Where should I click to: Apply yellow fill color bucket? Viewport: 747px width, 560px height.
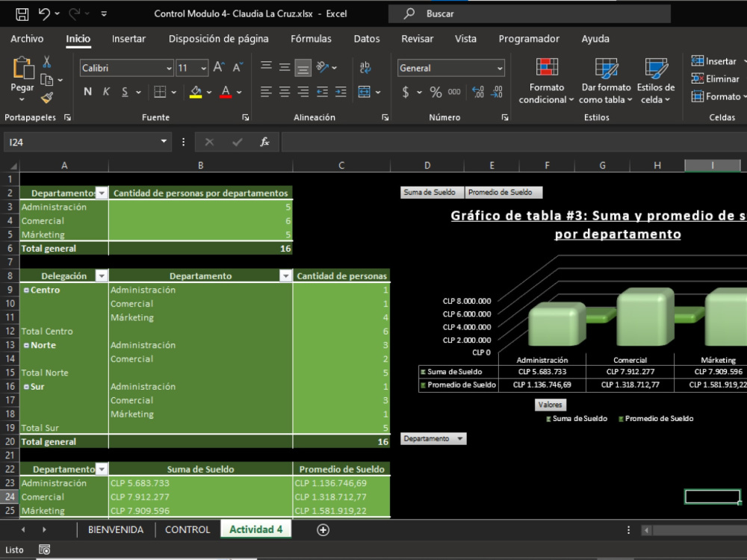(195, 92)
